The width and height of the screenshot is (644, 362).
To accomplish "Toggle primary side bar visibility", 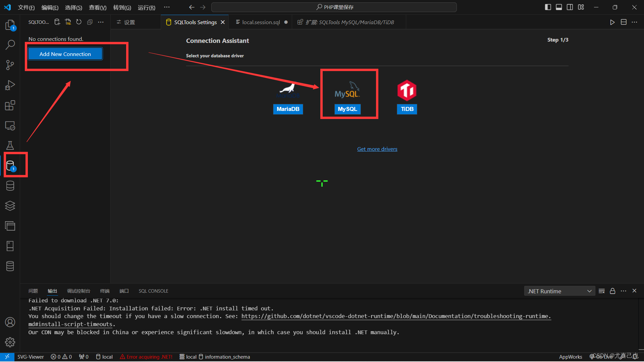I will click(548, 7).
